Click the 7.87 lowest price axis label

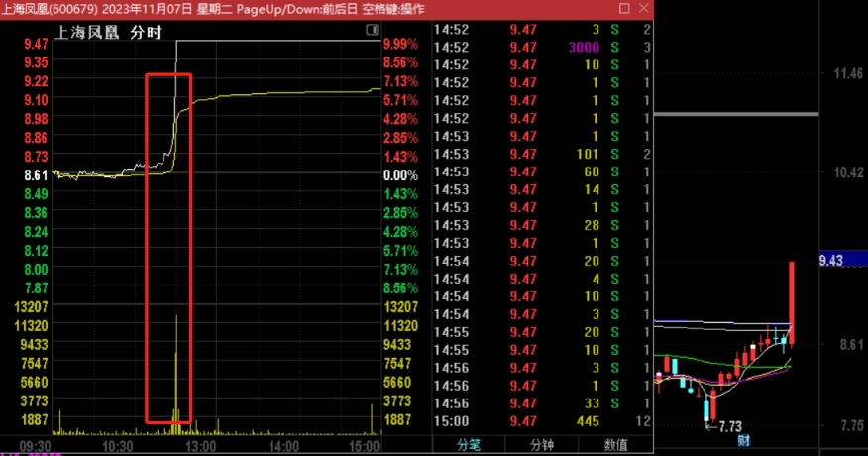click(x=36, y=288)
